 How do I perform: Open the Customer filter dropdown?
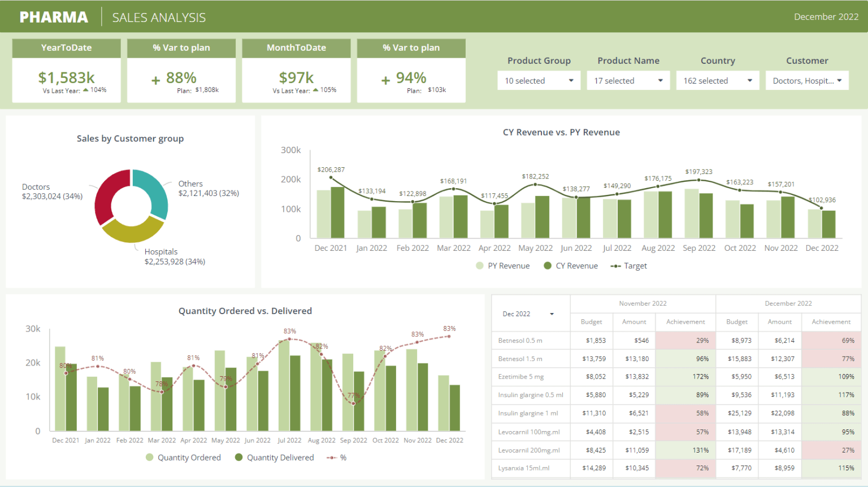point(806,80)
